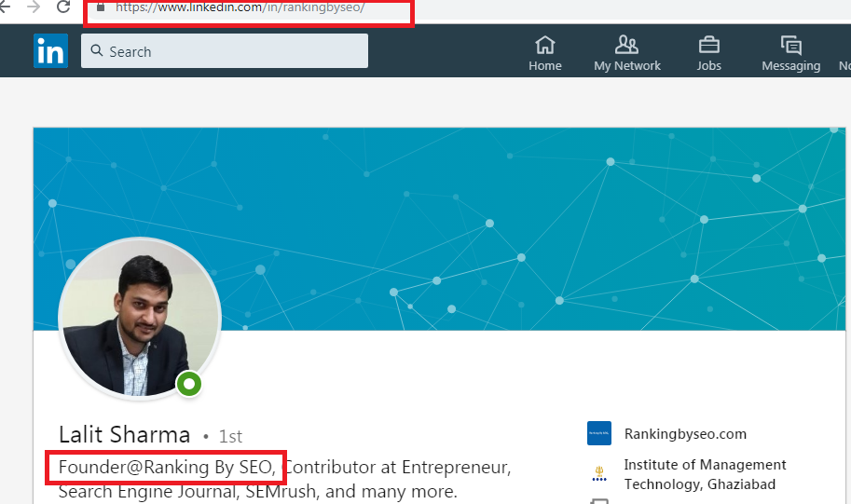The image size is (851, 504).
Task: Open My Network page
Action: (627, 53)
